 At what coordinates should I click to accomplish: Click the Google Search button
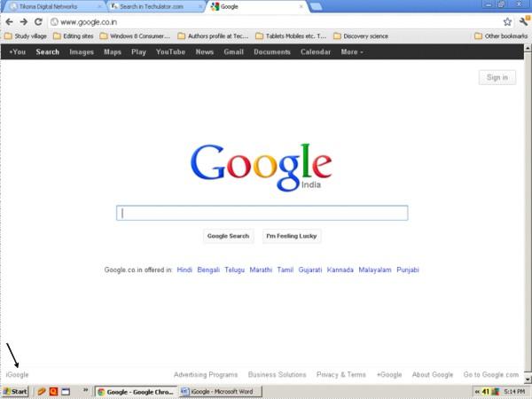(x=228, y=236)
